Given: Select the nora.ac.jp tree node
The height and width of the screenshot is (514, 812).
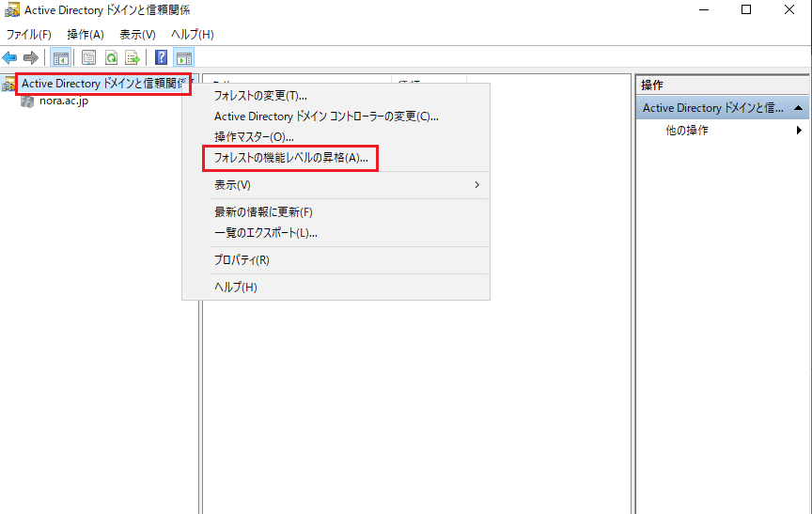Looking at the screenshot, I should coord(64,101).
